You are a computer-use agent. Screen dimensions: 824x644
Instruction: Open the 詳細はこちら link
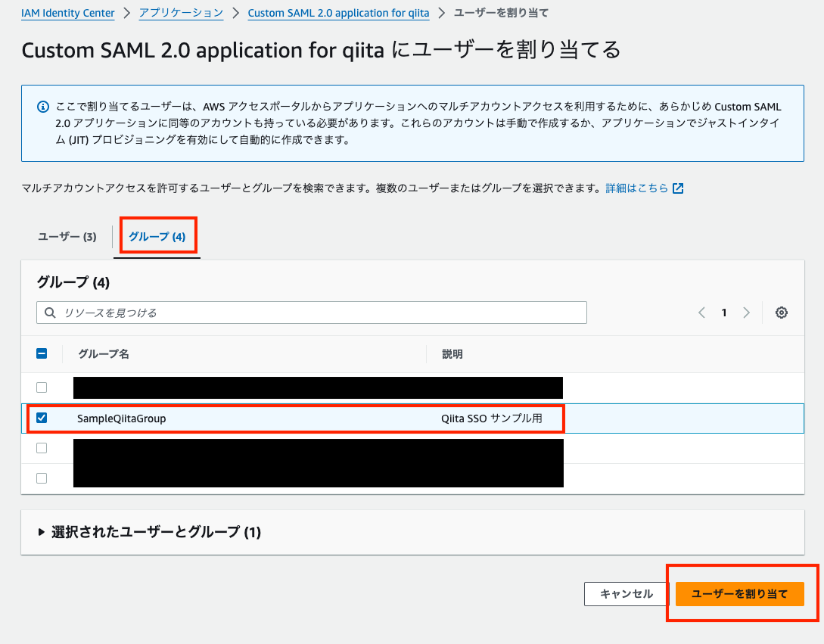click(x=637, y=188)
